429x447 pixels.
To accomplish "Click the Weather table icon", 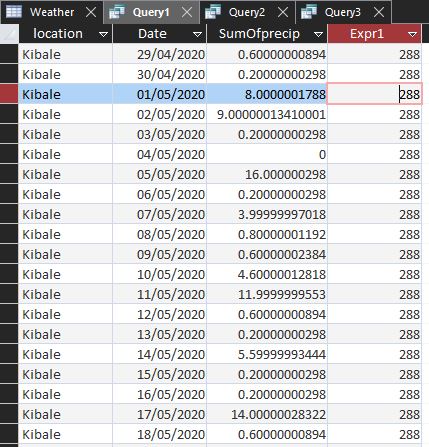I will pyautogui.click(x=14, y=12).
